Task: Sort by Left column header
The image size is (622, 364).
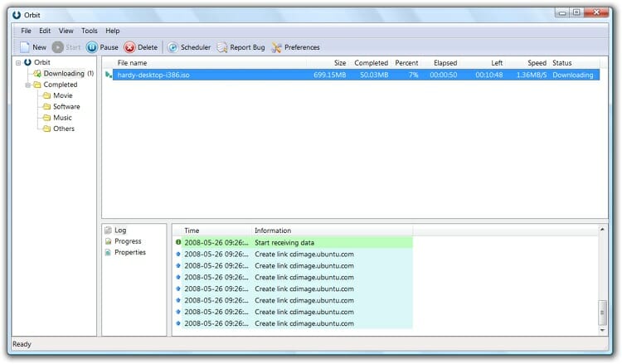Action: pyautogui.click(x=497, y=63)
